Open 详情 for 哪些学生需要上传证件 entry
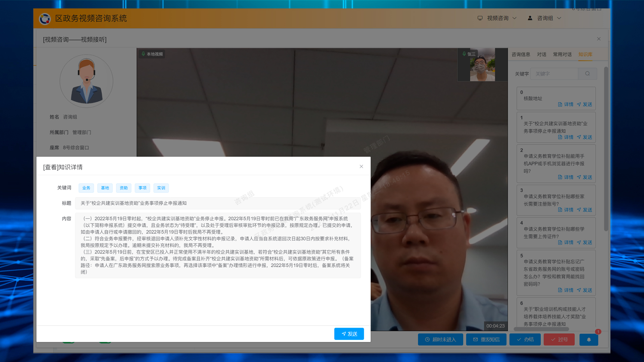This screenshot has width=644, height=362. coord(566,242)
